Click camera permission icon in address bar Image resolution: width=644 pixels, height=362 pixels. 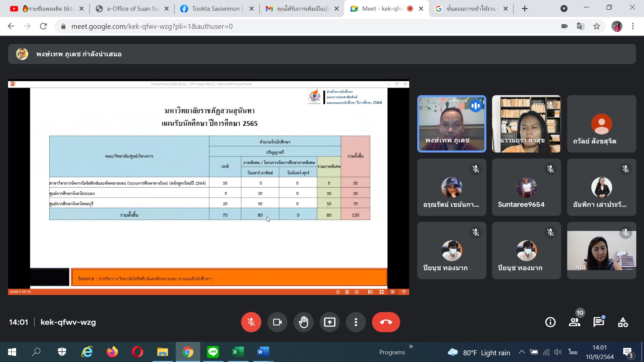(565, 26)
